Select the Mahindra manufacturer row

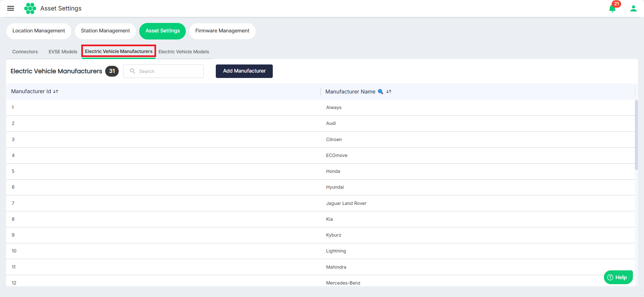coord(320,267)
